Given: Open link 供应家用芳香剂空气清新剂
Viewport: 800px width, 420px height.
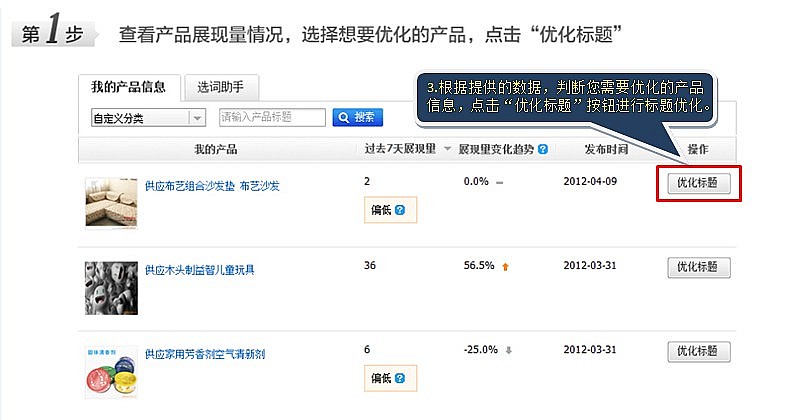Looking at the screenshot, I should pos(205,354).
